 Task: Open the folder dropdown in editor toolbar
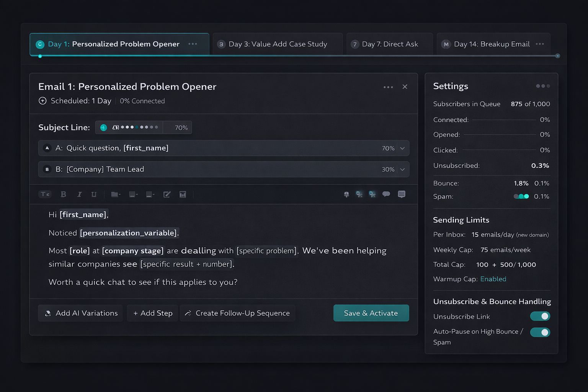116,194
